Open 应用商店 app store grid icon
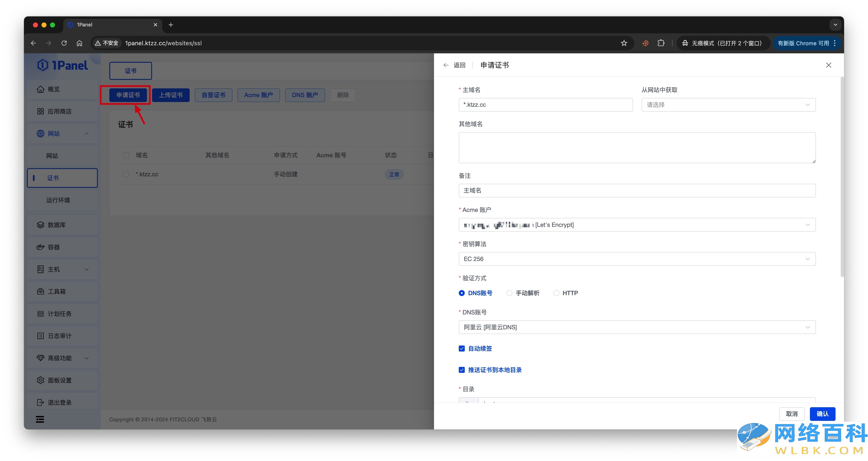The image size is (868, 461). tap(40, 111)
